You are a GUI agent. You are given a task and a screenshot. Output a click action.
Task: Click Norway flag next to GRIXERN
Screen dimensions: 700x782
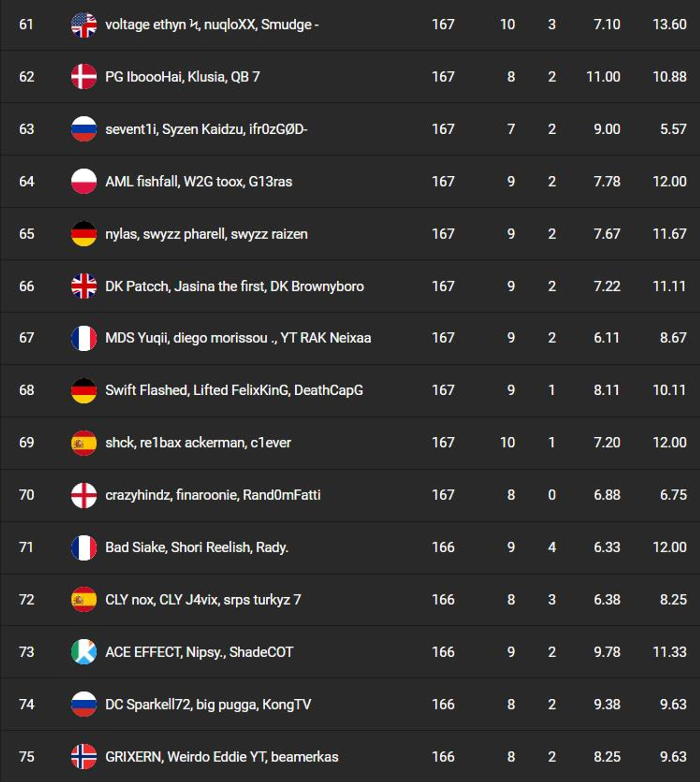pos(84,756)
